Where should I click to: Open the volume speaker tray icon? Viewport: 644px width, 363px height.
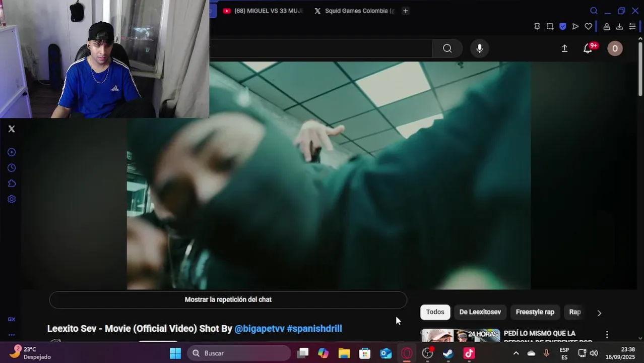click(594, 353)
